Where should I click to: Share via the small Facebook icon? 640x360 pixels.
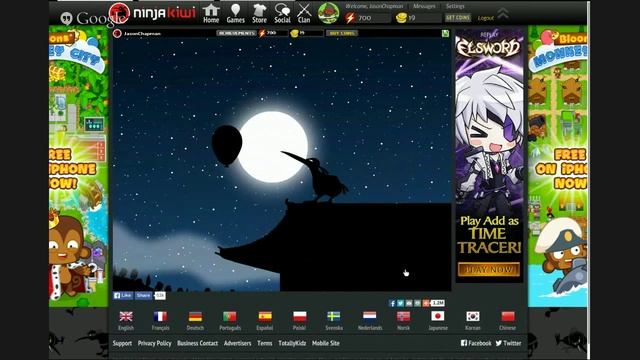(x=392, y=303)
